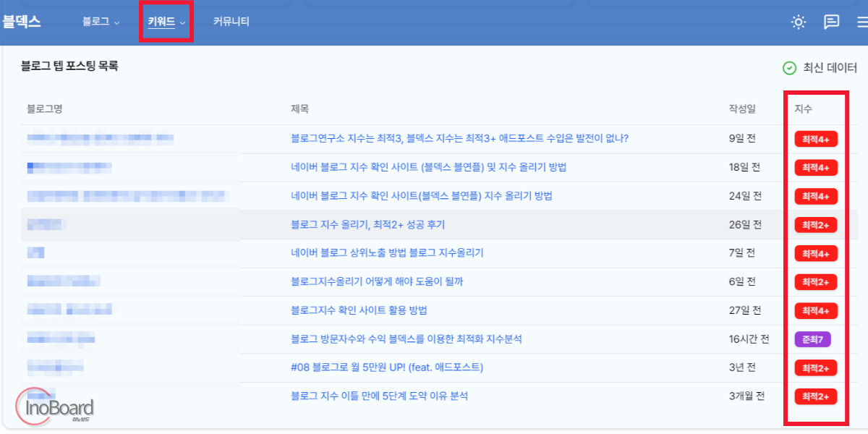Click the '27일 전' date cell
The width and height of the screenshot is (868, 434).
(745, 310)
